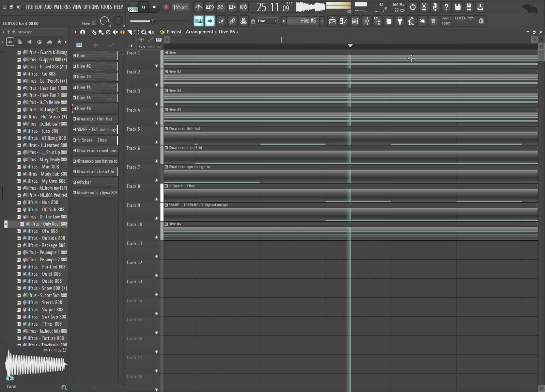This screenshot has height=392, width=545.
Task: Open the Piano roll from the toolbar
Action: coord(343,21)
